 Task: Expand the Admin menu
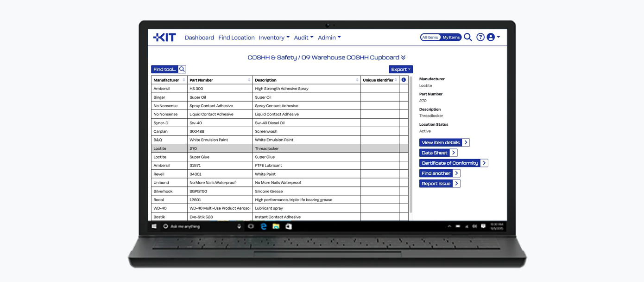[329, 38]
